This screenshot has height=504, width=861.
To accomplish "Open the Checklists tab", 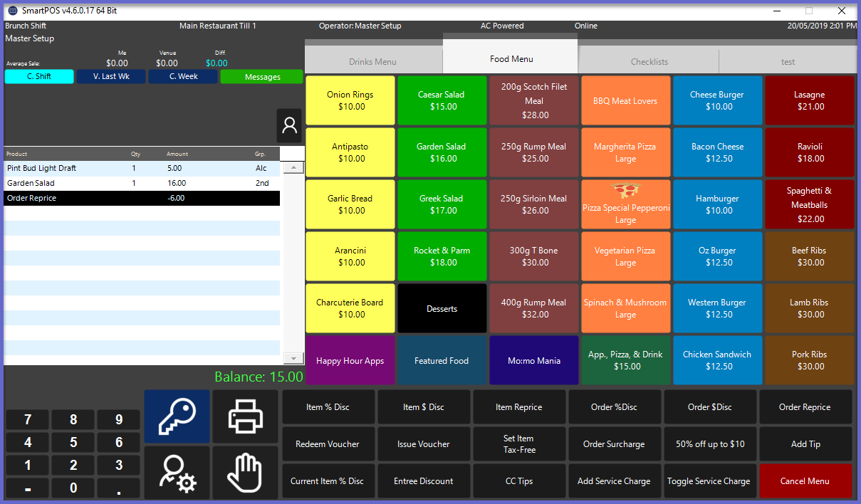I will [x=649, y=62].
